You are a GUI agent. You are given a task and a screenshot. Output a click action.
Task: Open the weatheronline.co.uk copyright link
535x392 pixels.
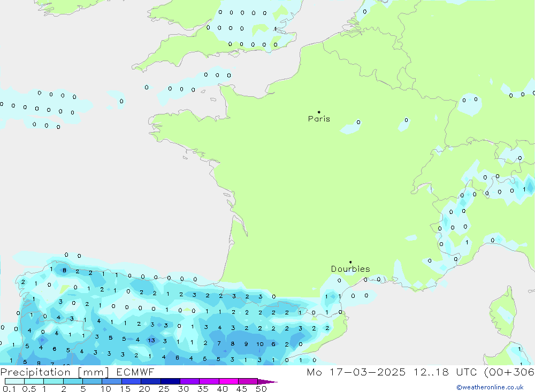click(490, 387)
